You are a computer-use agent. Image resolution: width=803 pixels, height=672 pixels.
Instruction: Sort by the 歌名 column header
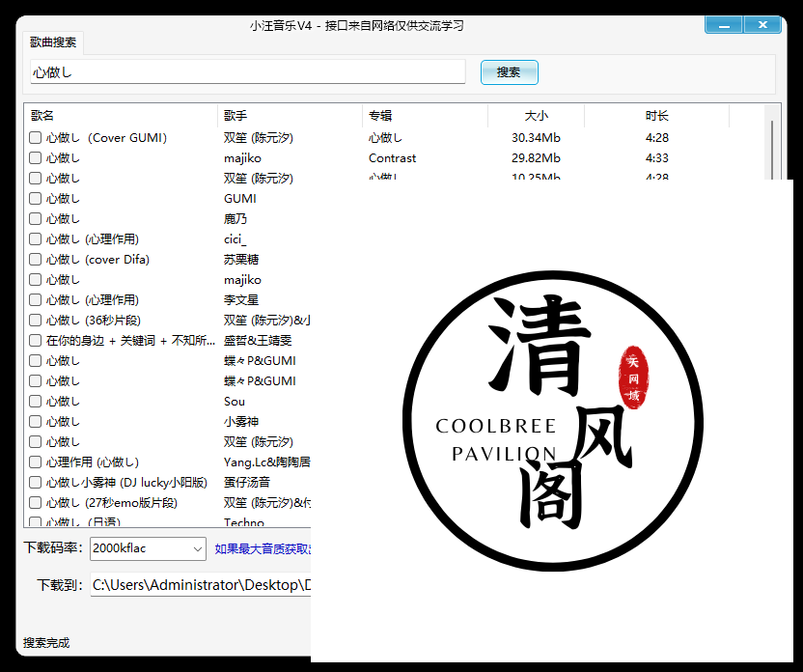point(121,116)
